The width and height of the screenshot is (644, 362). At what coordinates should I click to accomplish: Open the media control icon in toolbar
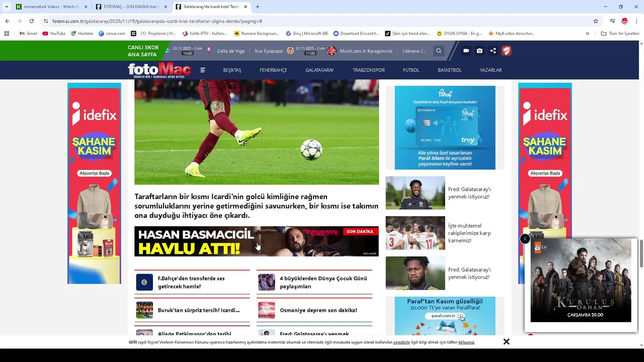pos(612,21)
